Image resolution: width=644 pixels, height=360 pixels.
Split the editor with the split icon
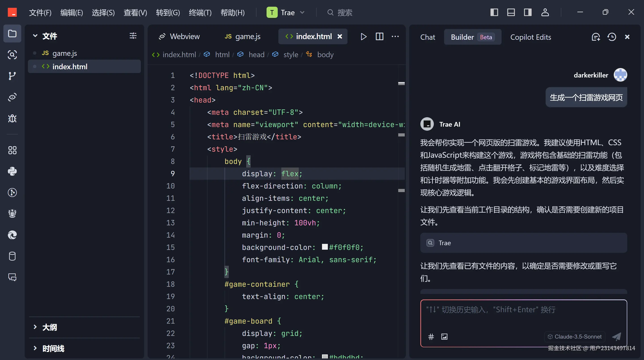pyautogui.click(x=379, y=37)
